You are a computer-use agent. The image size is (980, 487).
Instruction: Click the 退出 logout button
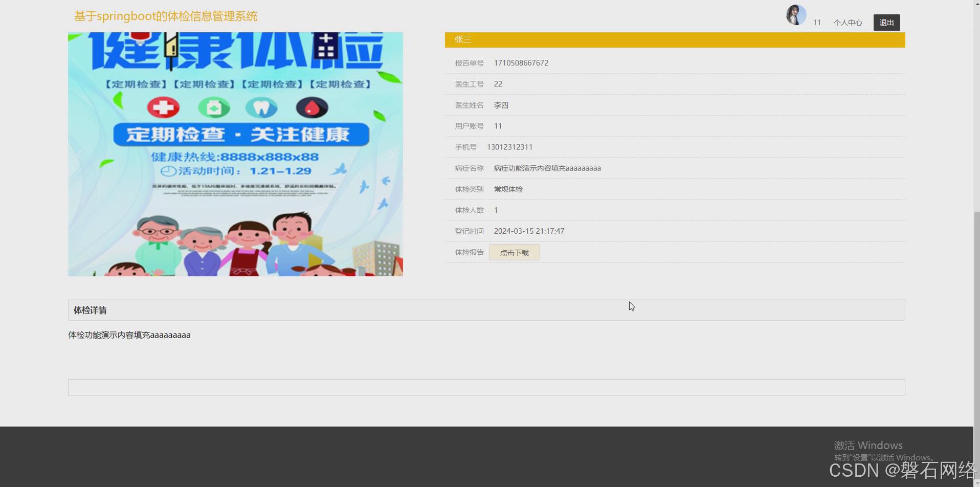(x=886, y=22)
